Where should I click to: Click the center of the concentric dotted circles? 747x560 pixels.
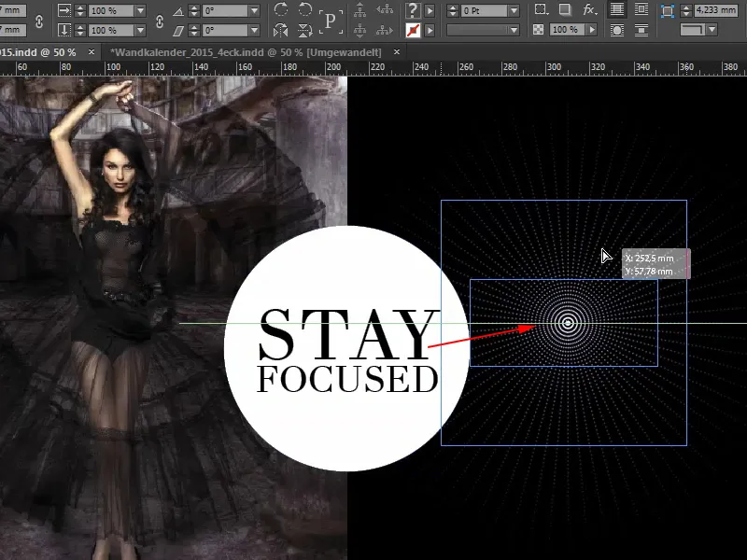click(x=567, y=323)
